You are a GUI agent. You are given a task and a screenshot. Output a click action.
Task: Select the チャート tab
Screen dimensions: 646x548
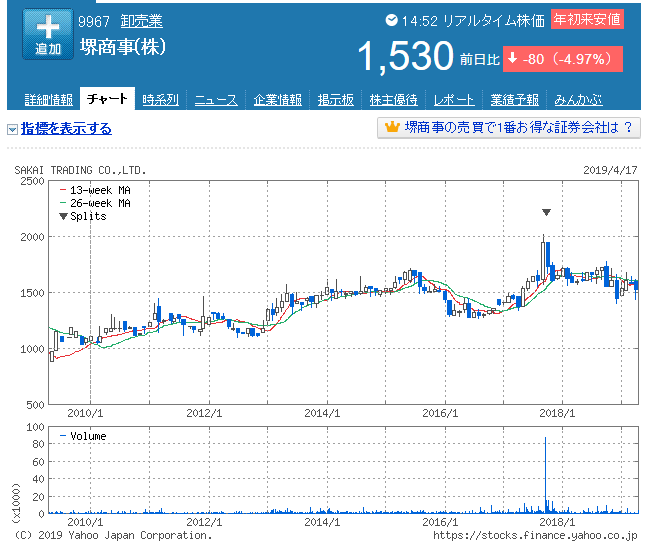pyautogui.click(x=107, y=99)
